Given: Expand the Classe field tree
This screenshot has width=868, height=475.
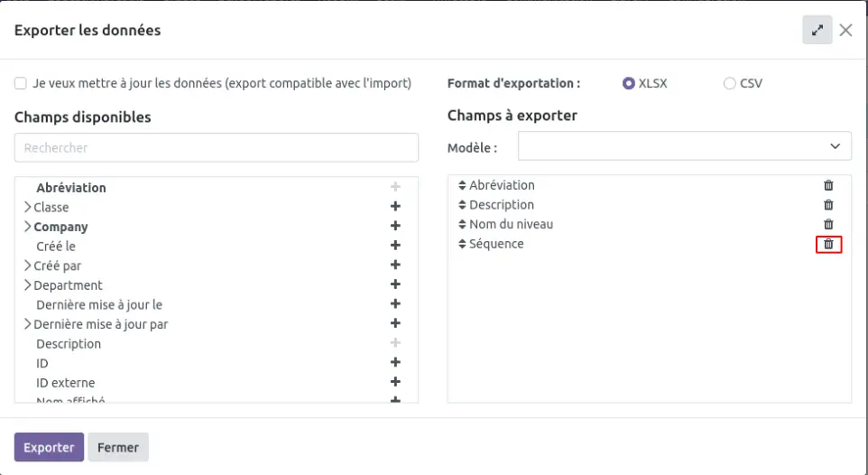Looking at the screenshot, I should click(27, 207).
